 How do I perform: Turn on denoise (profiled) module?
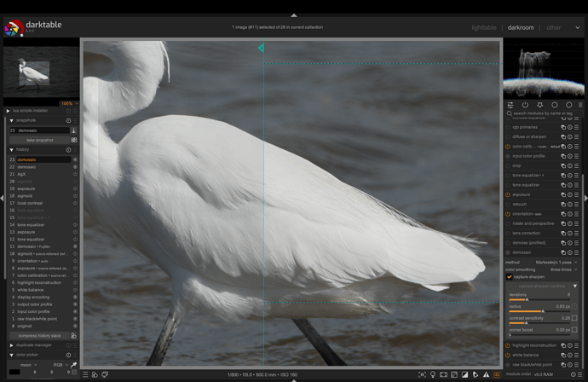(508, 243)
